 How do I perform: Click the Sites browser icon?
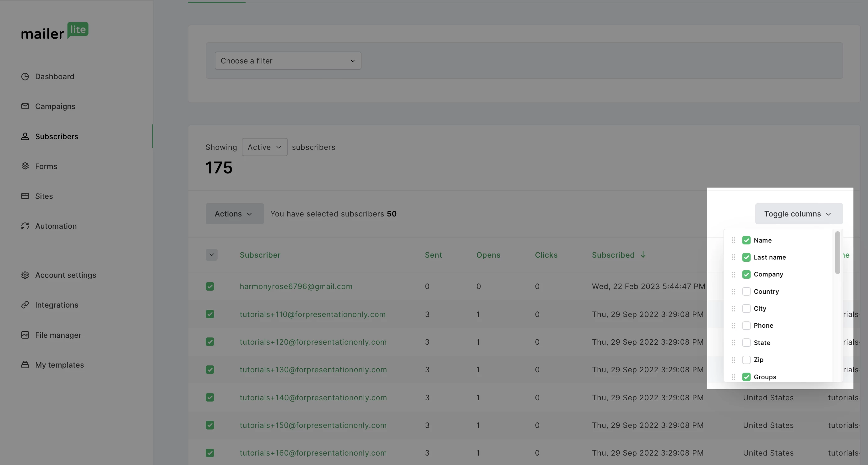[25, 196]
